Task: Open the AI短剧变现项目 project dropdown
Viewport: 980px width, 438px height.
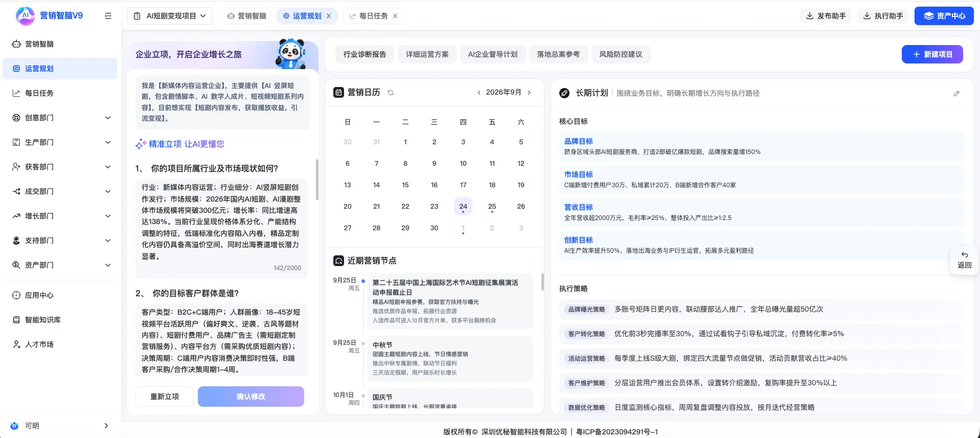Action: tap(170, 16)
